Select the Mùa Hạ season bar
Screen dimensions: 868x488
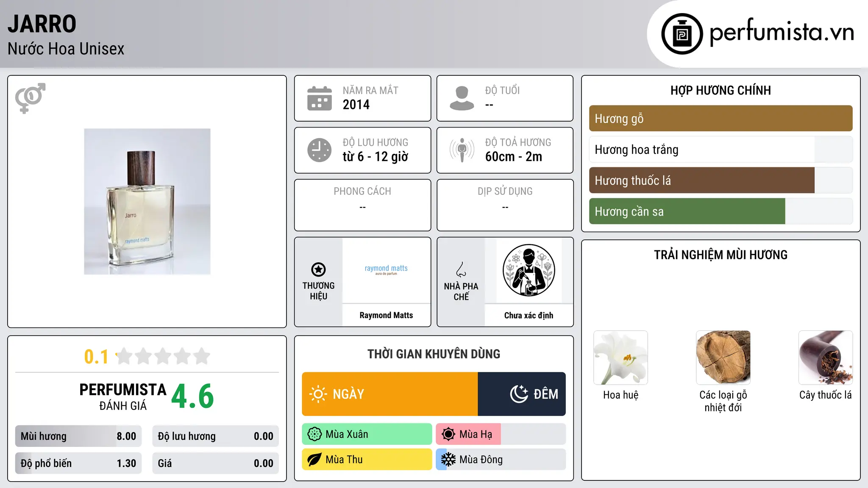[501, 434]
